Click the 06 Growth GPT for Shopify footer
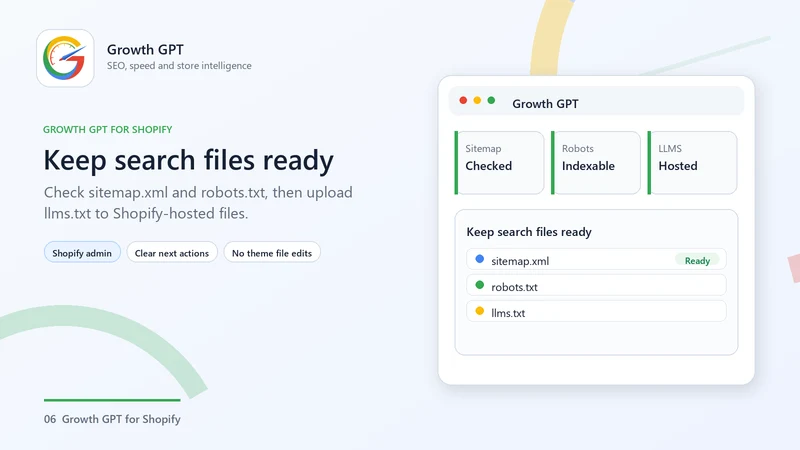Image resolution: width=800 pixels, height=450 pixels. [x=112, y=419]
